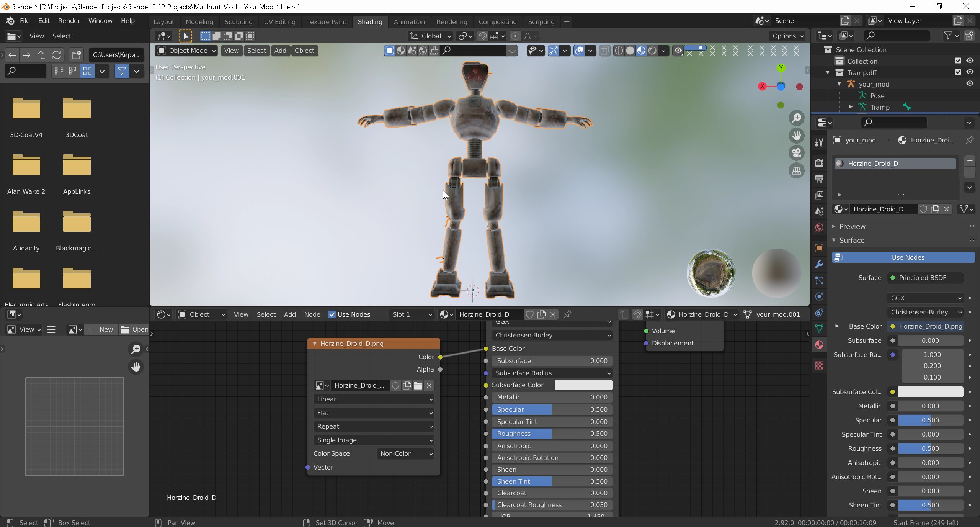Create a new folder in the file browser
The height and width of the screenshot is (527, 980).
point(76,55)
